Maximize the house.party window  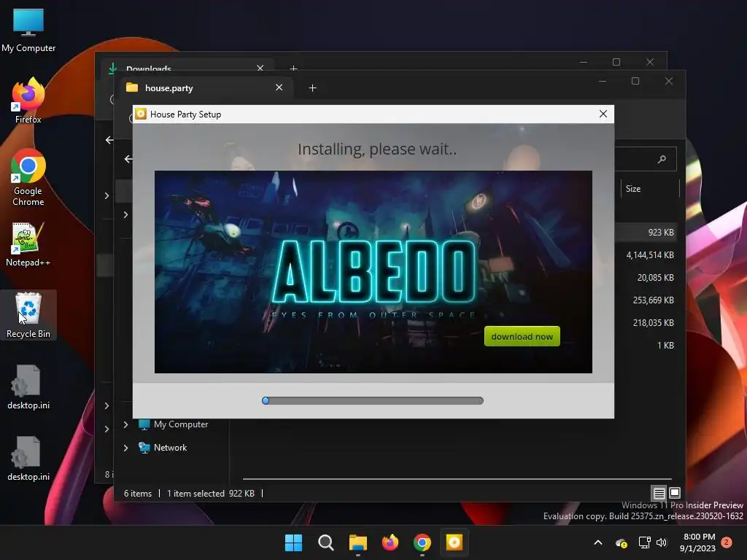(635, 81)
